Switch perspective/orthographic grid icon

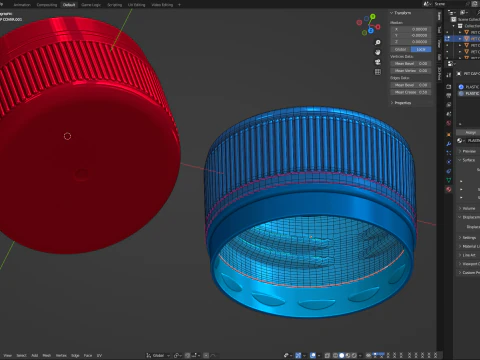pos(378,72)
